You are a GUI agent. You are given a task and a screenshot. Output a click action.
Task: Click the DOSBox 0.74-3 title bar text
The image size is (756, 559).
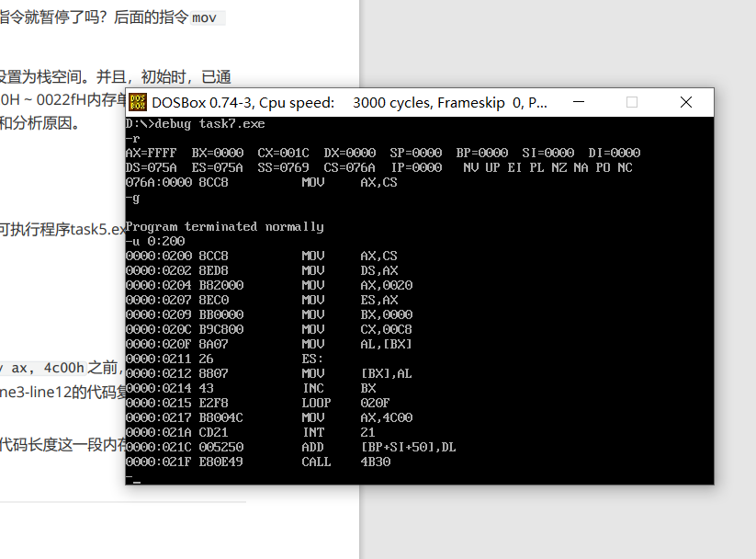coord(349,103)
